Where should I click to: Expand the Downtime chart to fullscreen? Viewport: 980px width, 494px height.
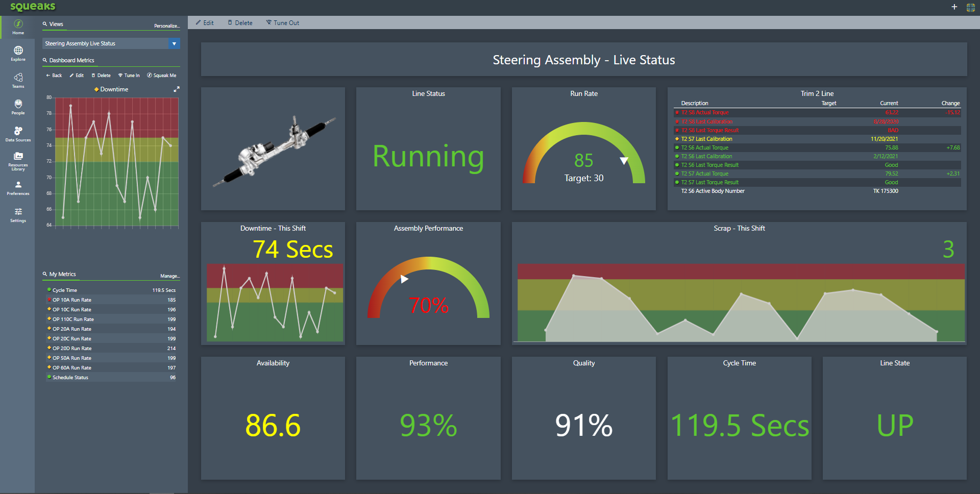pyautogui.click(x=176, y=88)
